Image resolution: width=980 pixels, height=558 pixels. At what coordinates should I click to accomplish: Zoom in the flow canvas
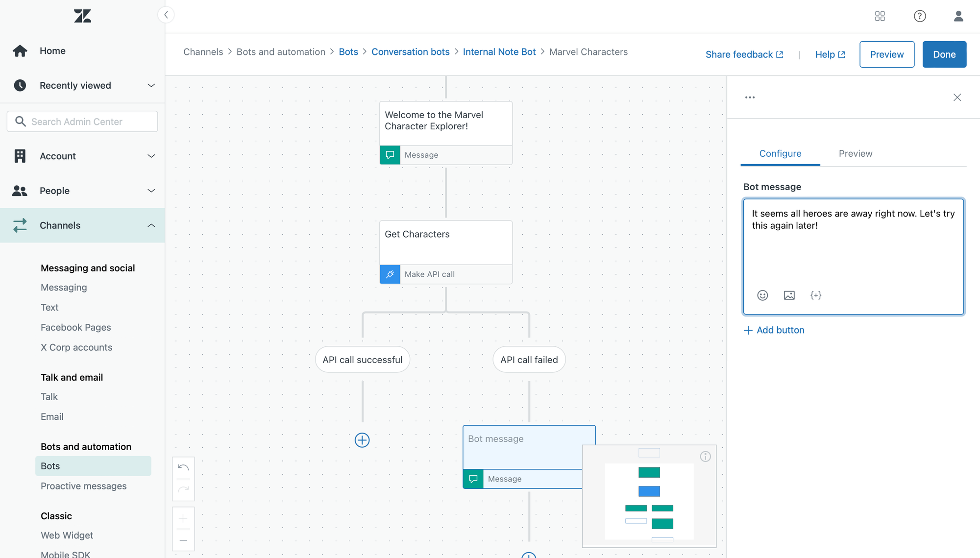coord(183,518)
